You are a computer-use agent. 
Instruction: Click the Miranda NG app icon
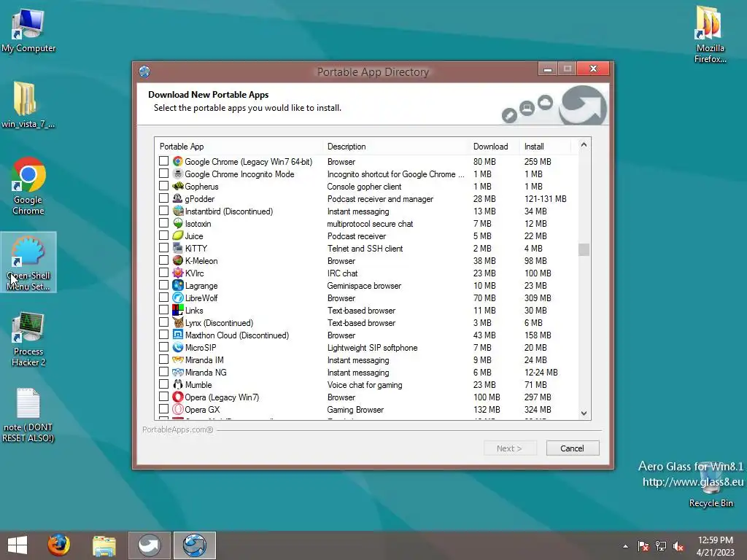coord(178,372)
